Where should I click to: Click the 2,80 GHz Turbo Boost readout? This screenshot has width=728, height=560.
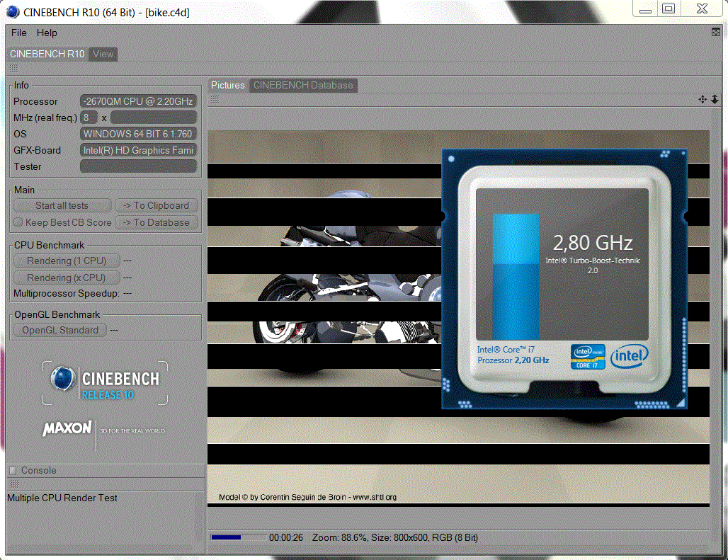click(593, 243)
